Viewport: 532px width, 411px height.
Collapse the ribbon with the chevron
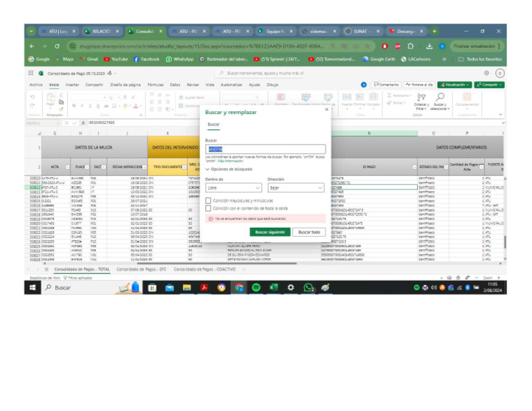500,115
